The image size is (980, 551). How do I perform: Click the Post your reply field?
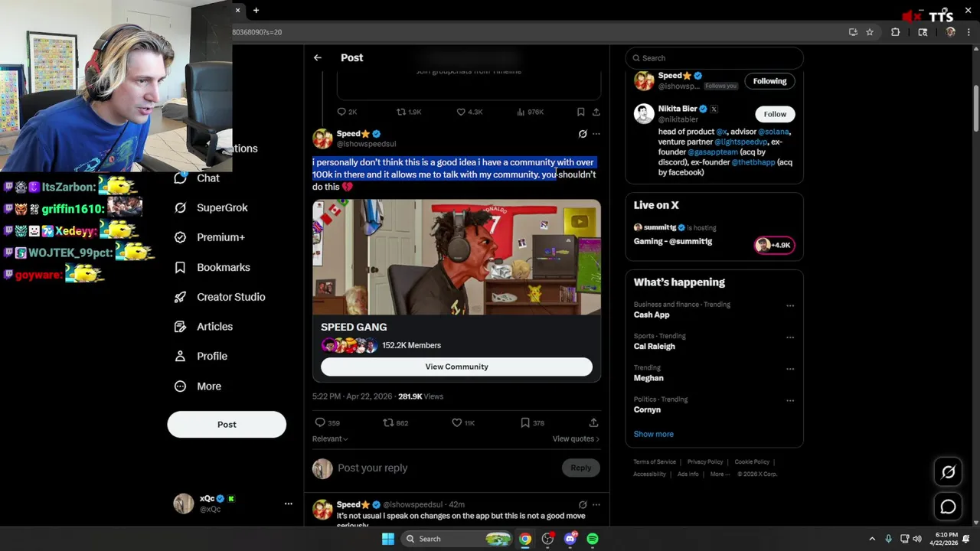point(446,468)
